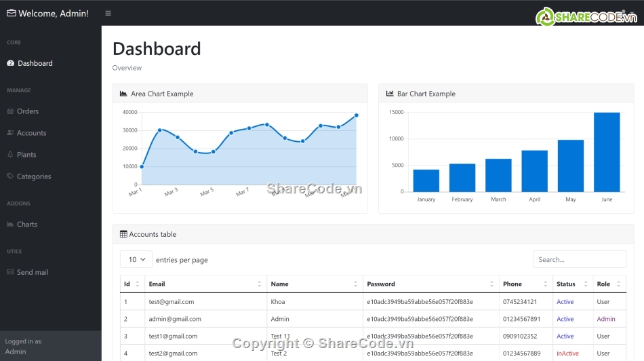Click the Send mail envelope icon

pyautogui.click(x=10, y=272)
